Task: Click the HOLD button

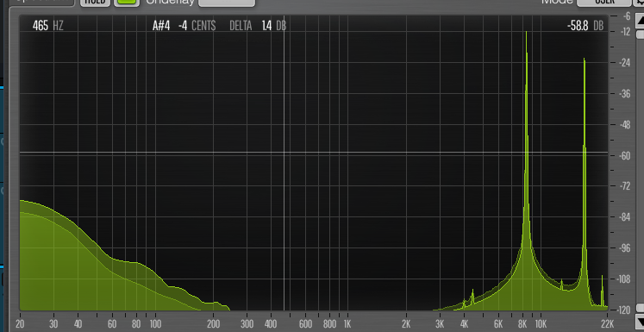Action: click(x=96, y=3)
